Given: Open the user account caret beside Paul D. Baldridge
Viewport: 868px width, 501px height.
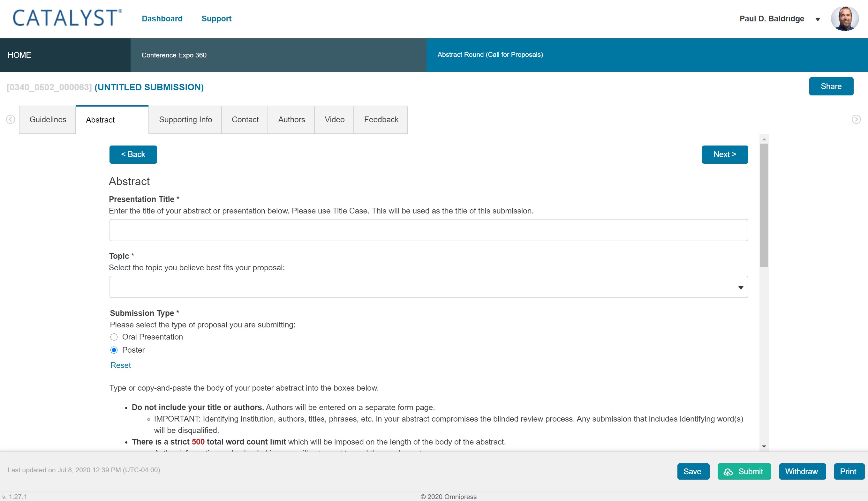Looking at the screenshot, I should pos(818,19).
